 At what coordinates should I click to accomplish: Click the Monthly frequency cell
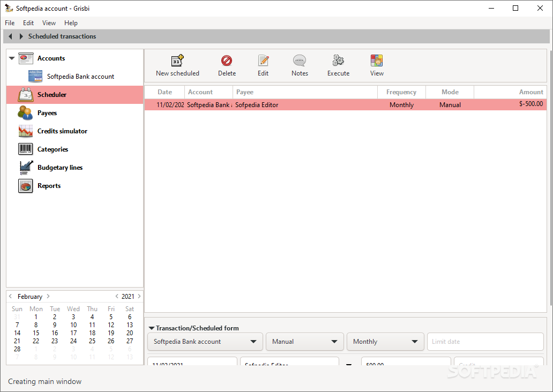[x=401, y=105]
